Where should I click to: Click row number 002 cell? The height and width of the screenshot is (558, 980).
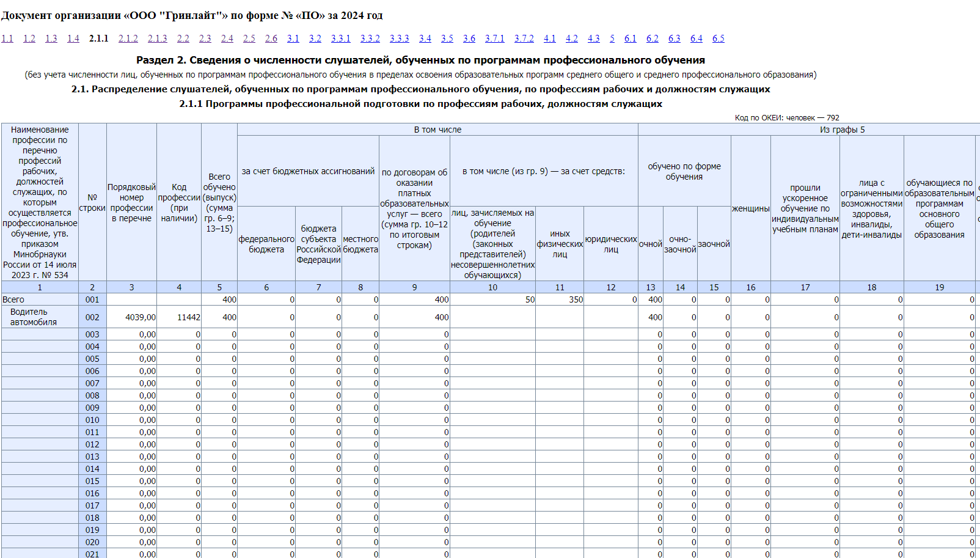coord(92,317)
